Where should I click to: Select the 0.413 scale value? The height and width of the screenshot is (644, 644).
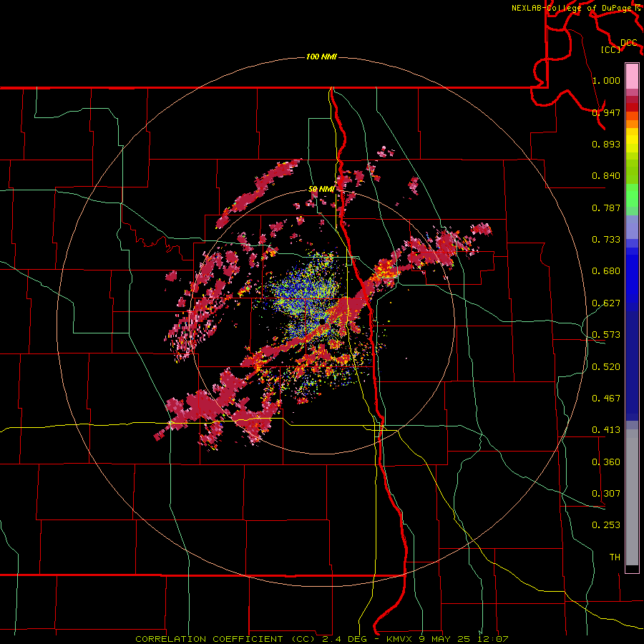tap(606, 430)
